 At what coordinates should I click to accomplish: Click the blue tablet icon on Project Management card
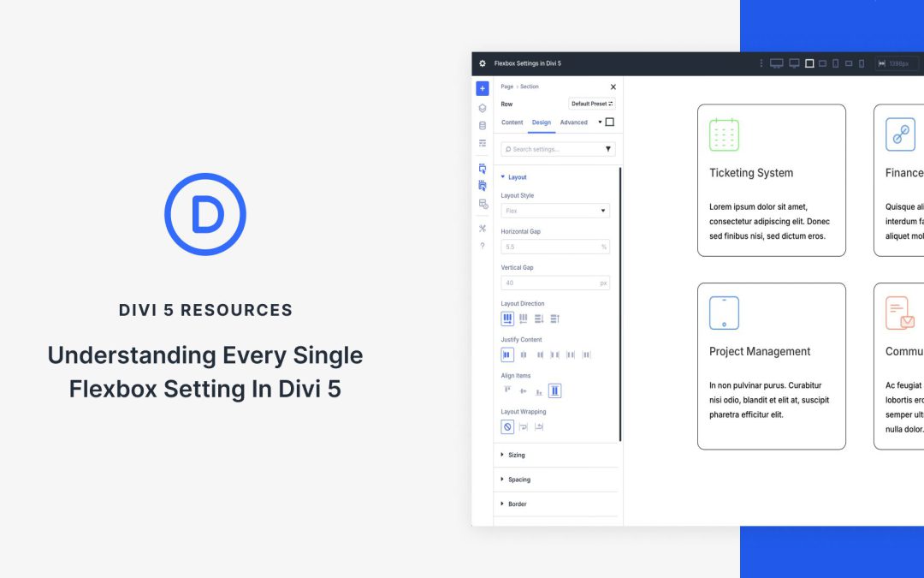[x=725, y=313]
